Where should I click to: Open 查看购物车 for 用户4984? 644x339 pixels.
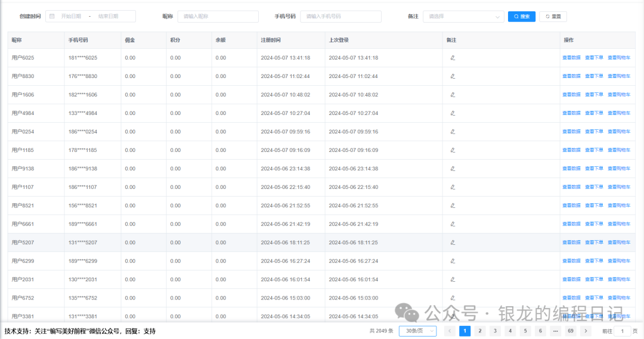[619, 113]
